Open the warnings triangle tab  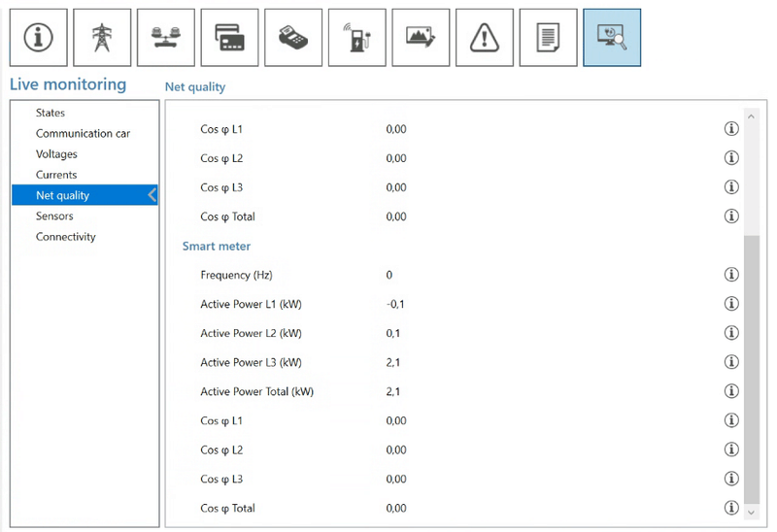pyautogui.click(x=485, y=37)
